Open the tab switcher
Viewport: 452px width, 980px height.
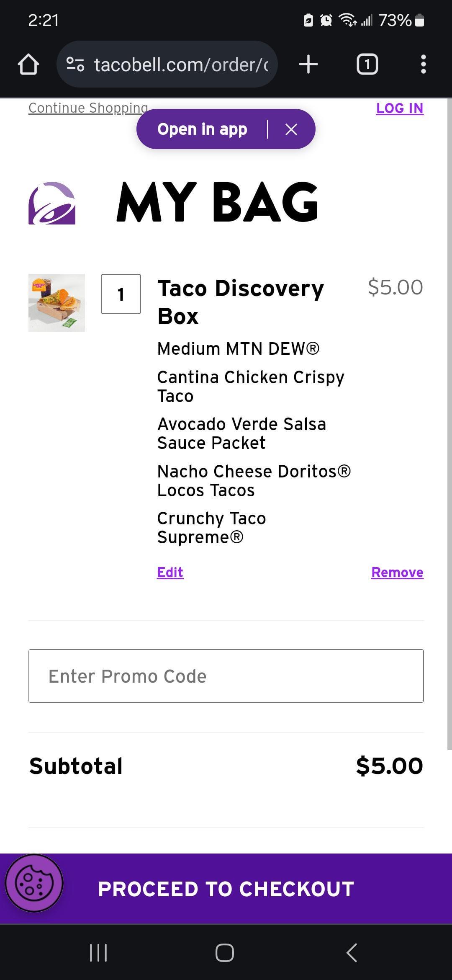click(x=367, y=64)
